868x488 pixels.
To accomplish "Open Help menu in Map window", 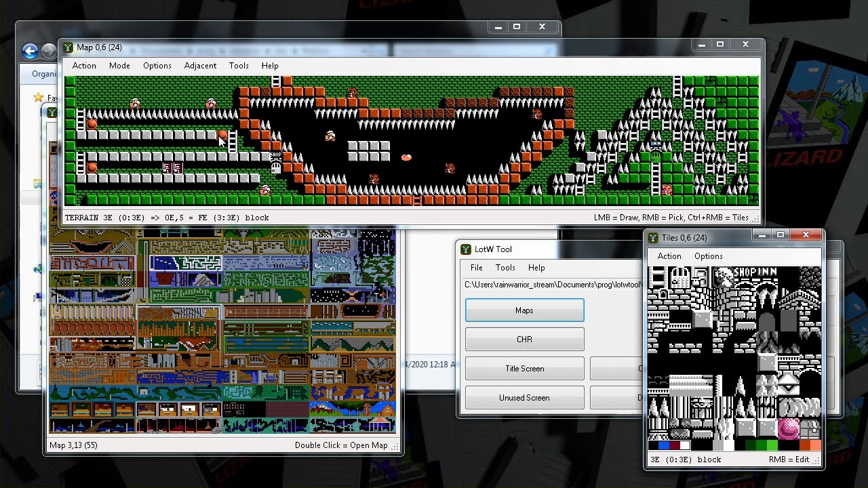I will tap(270, 66).
